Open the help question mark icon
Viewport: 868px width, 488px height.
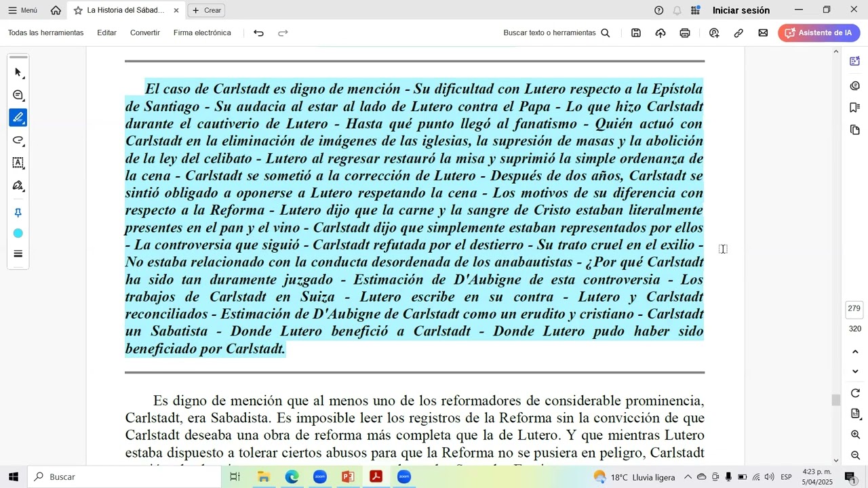pyautogui.click(x=658, y=10)
